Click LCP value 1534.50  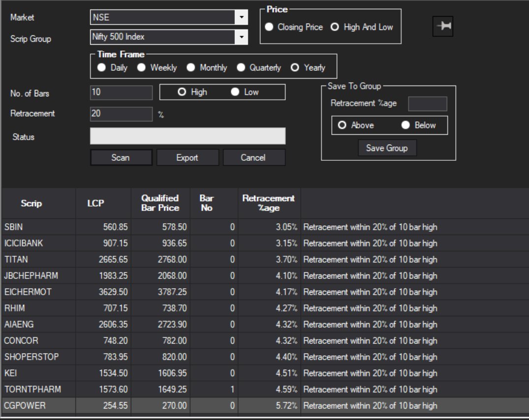(113, 373)
